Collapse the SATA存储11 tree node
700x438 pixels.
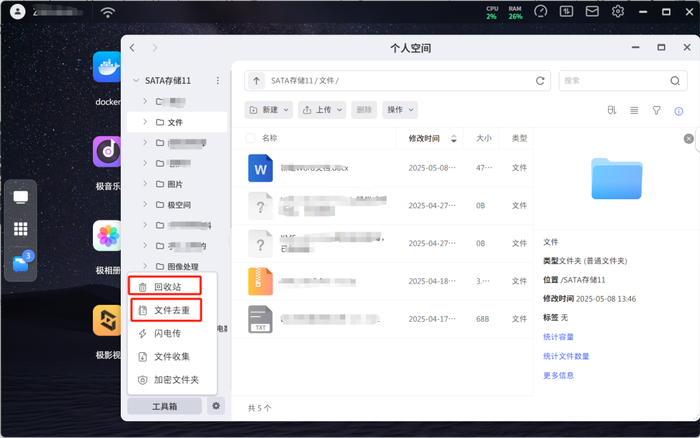(x=136, y=81)
